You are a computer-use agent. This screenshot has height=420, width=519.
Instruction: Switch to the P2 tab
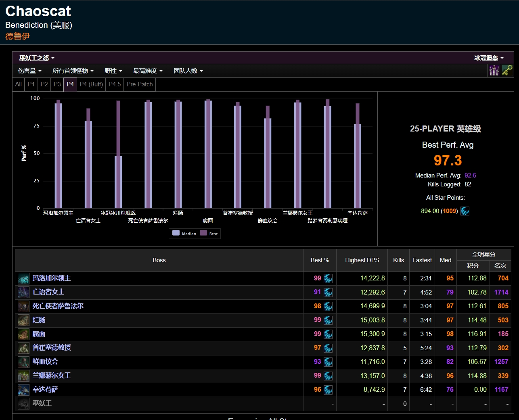tap(44, 84)
